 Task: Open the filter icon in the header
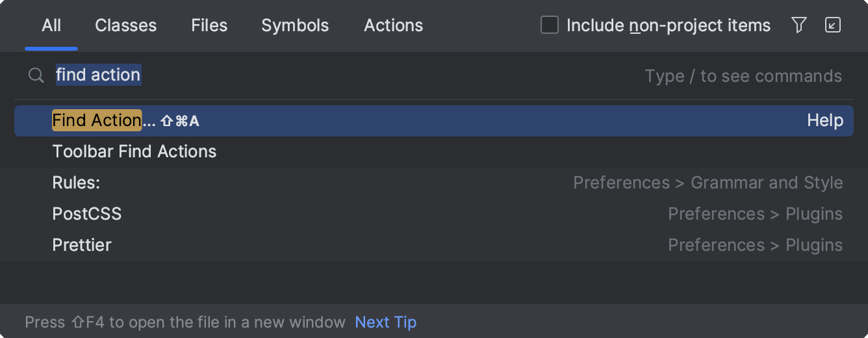point(799,25)
